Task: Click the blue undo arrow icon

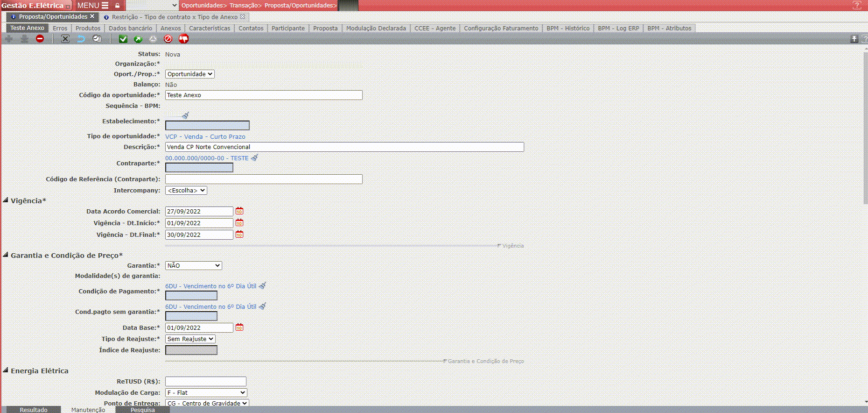Action: tap(81, 39)
